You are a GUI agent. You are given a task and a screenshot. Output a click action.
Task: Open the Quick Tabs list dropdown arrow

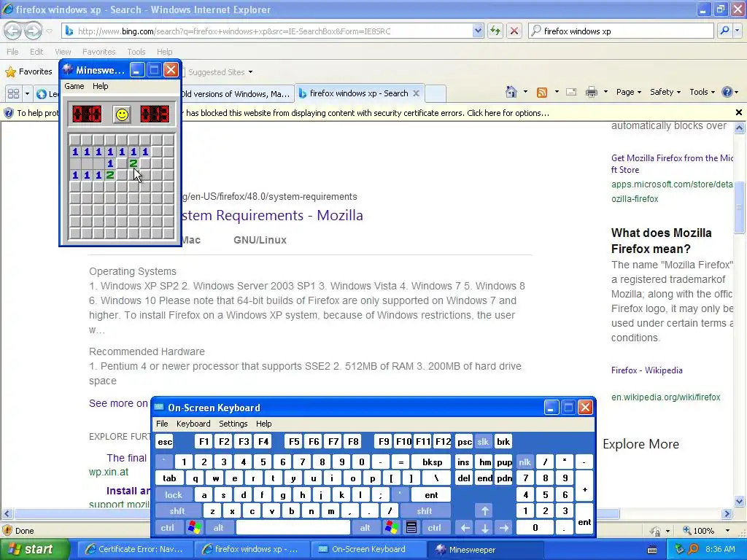coord(27,93)
